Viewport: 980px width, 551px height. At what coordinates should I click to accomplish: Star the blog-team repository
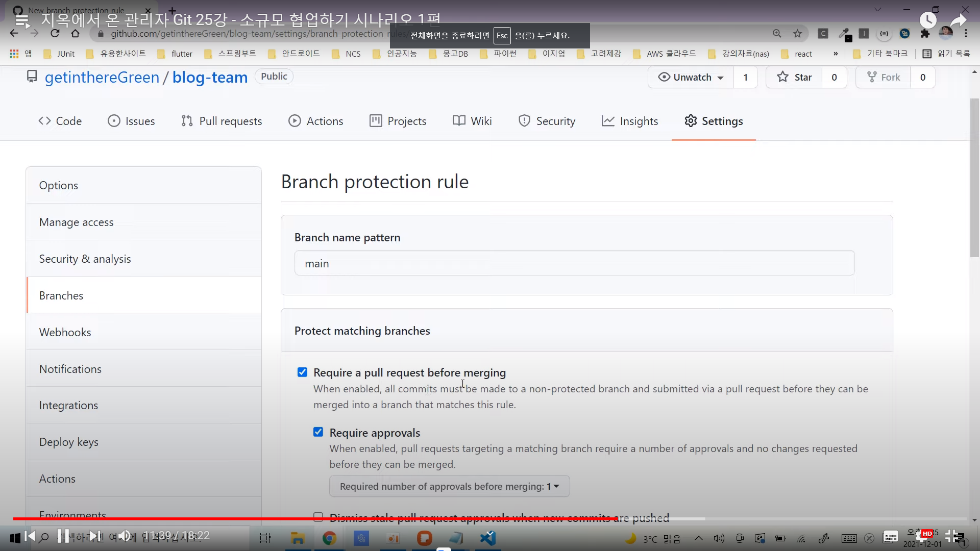[794, 77]
